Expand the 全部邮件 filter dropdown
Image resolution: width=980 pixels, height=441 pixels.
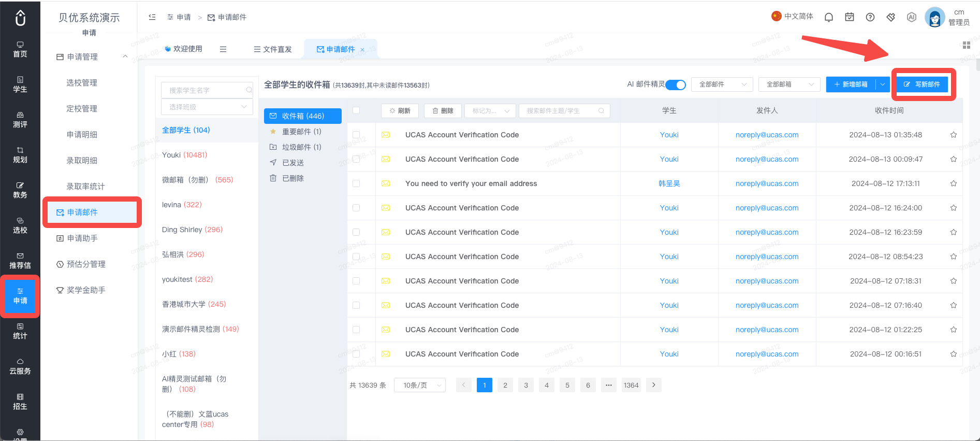click(x=722, y=84)
